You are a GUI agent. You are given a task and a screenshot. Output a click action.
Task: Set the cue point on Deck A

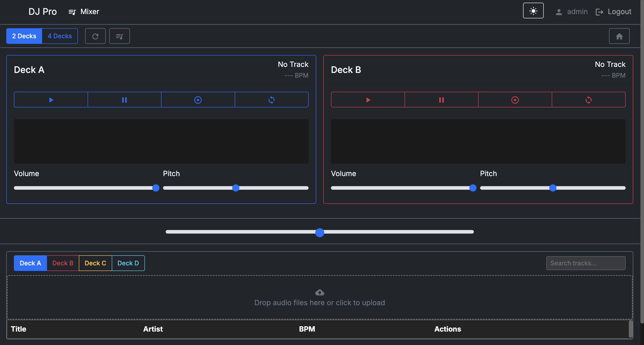[x=198, y=99]
